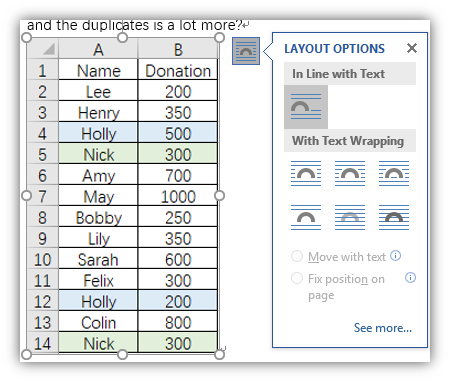450x382 pixels.
Task: Close the Layout Options panel
Action: pyautogui.click(x=412, y=48)
